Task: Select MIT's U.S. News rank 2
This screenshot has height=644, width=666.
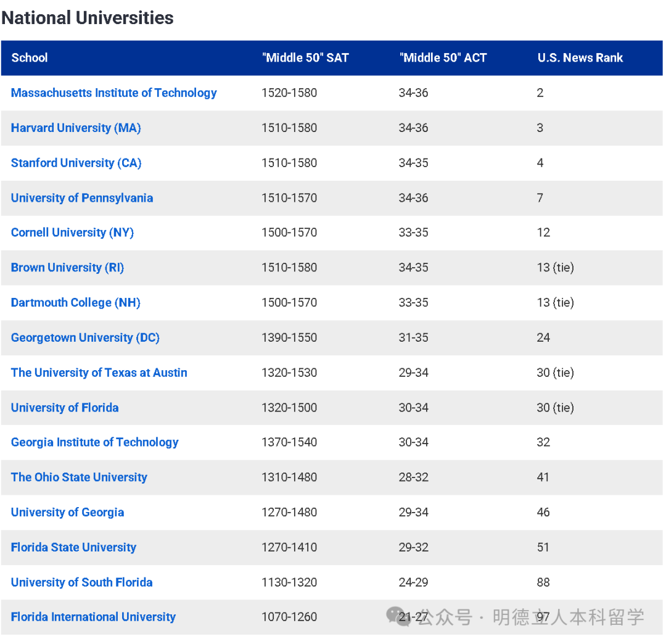Action: [x=540, y=93]
